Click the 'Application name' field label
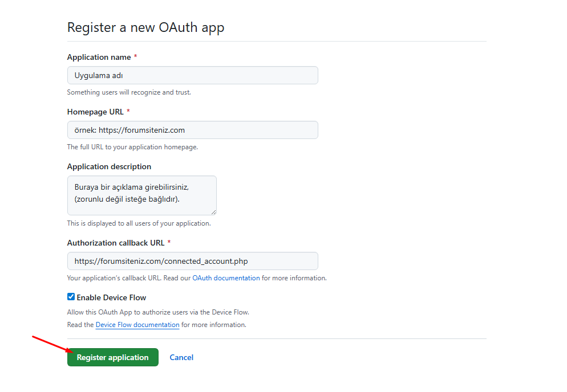The width and height of the screenshot is (567, 392). click(x=99, y=57)
